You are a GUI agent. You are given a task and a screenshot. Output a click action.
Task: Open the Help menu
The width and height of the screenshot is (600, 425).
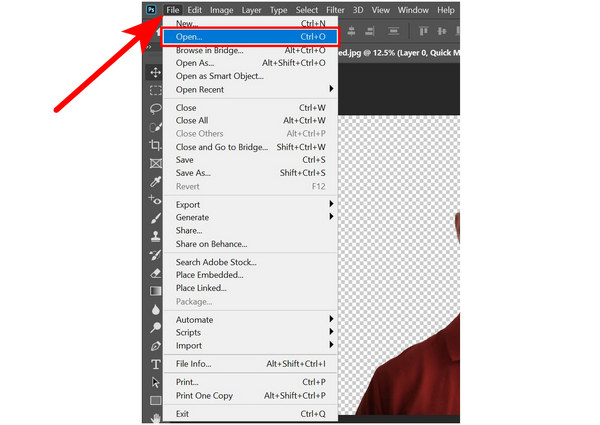[446, 10]
